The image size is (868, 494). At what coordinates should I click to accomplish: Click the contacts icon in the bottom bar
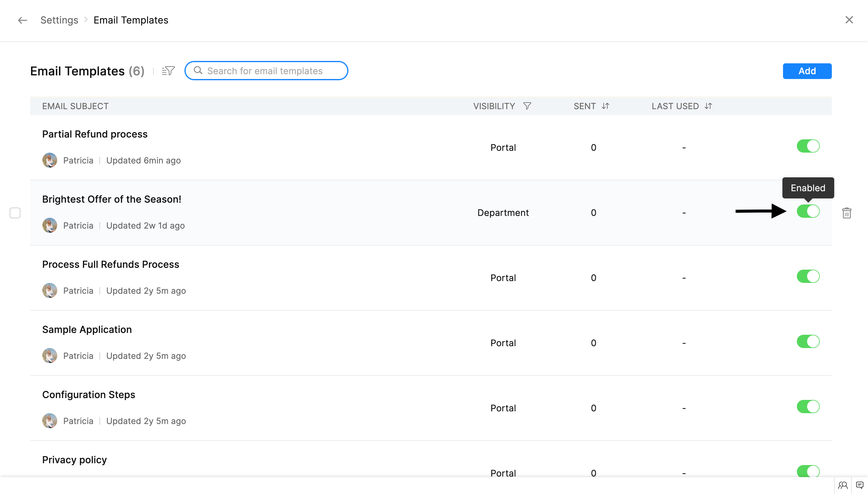pyautogui.click(x=843, y=485)
